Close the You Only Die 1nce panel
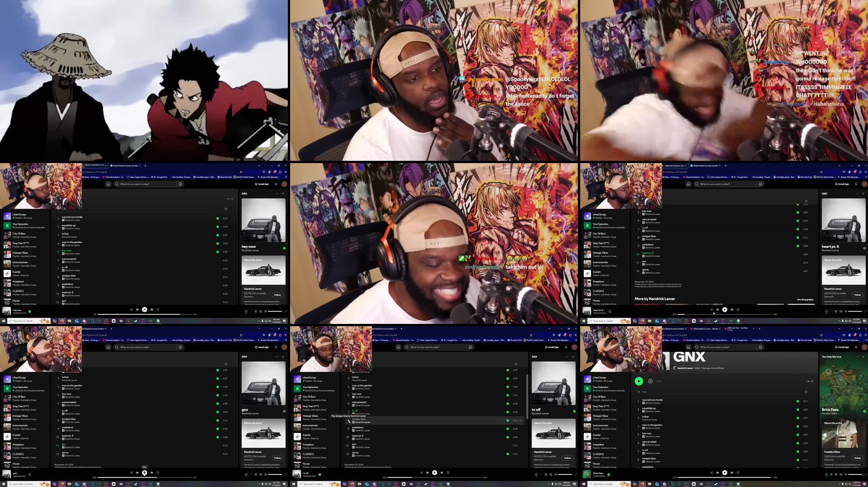Viewport: 868px width, 487px height. (863, 357)
